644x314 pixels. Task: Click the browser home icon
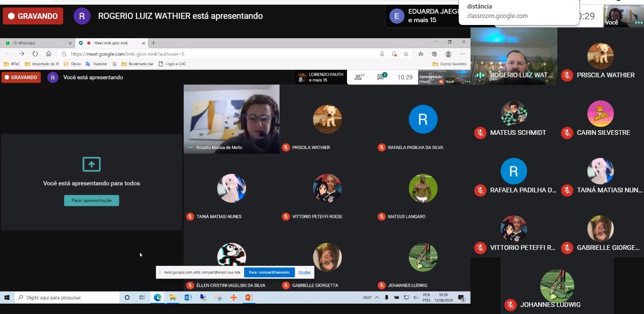49,54
